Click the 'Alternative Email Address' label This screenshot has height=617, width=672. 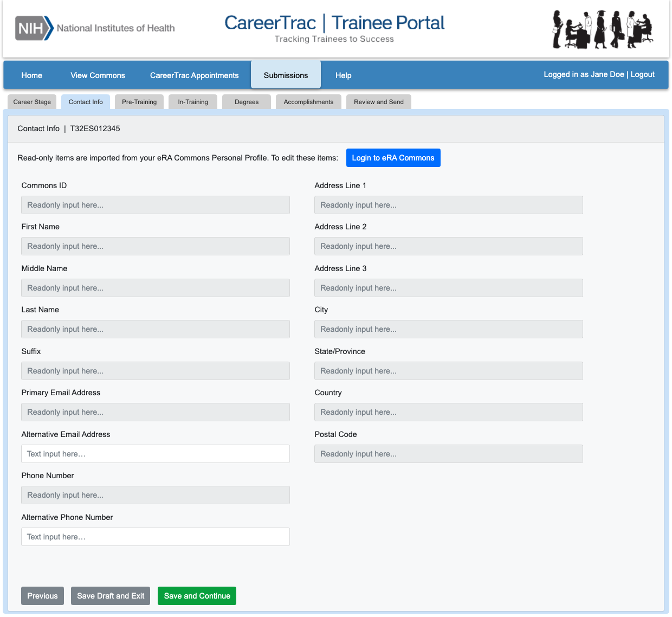pos(66,434)
